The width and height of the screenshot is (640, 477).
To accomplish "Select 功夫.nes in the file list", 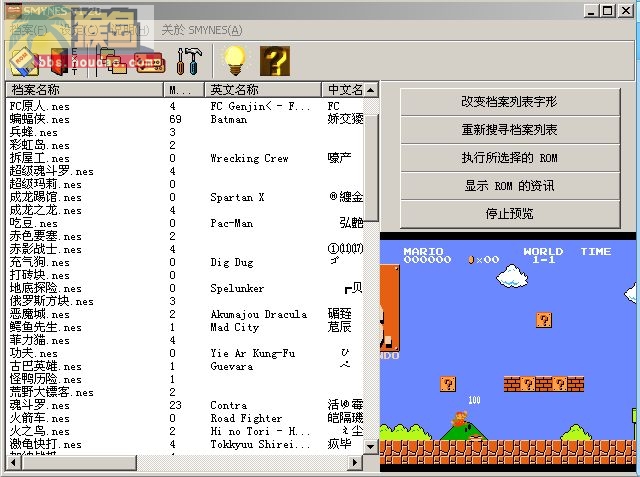I will tap(33, 353).
